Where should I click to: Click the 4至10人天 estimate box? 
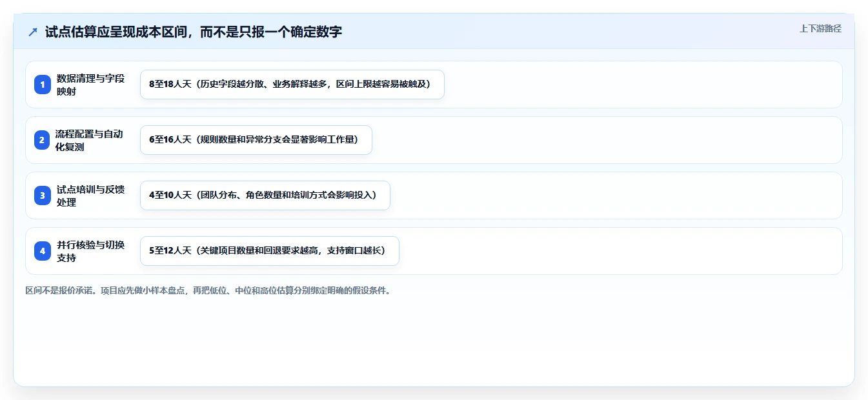coord(265,195)
